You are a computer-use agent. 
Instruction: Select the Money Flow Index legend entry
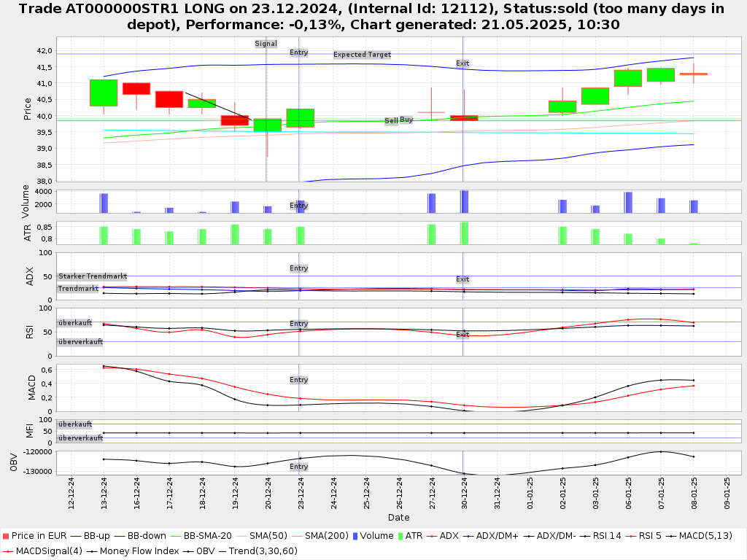139,551
